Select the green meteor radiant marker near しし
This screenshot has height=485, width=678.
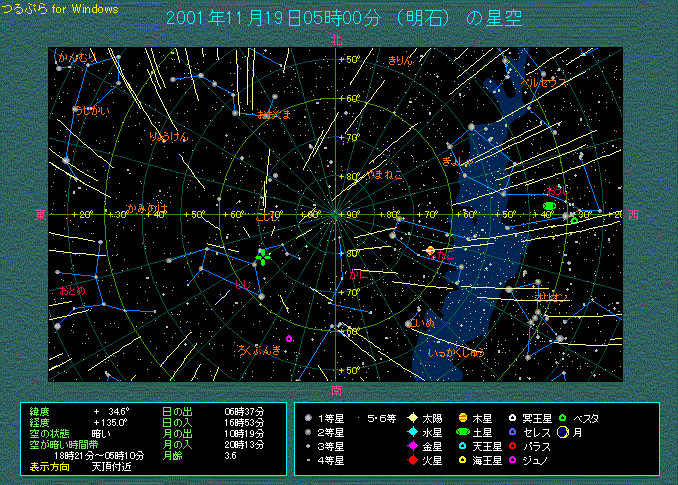tap(263, 257)
